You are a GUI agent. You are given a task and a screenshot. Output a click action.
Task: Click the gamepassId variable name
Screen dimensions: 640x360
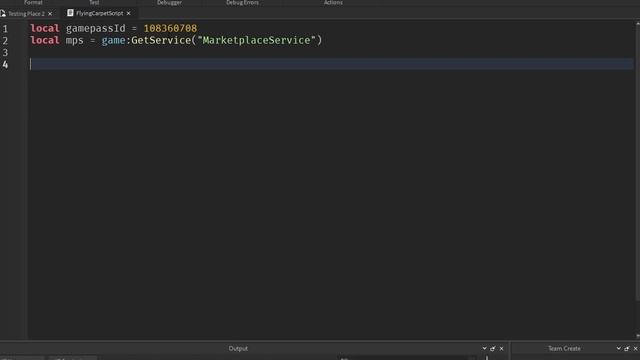point(96,28)
